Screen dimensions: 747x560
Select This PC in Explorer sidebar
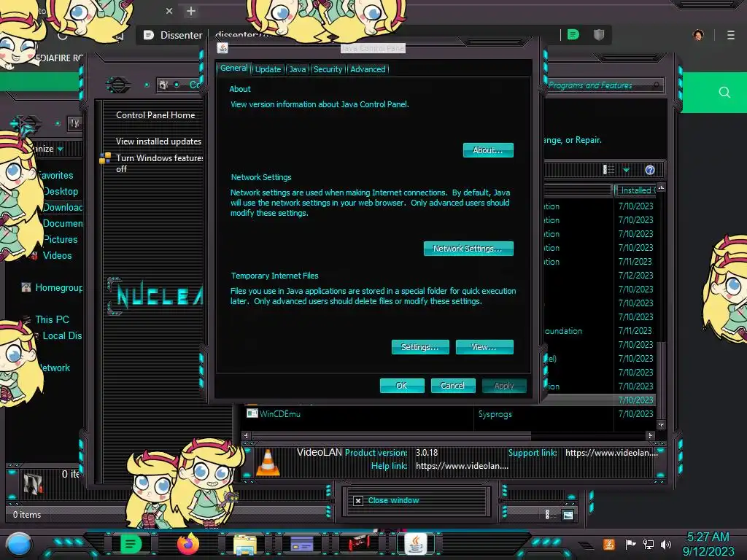pyautogui.click(x=52, y=319)
